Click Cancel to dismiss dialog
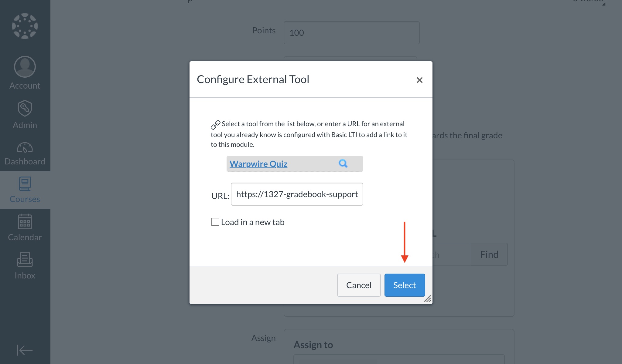The height and width of the screenshot is (364, 622). [x=359, y=285]
